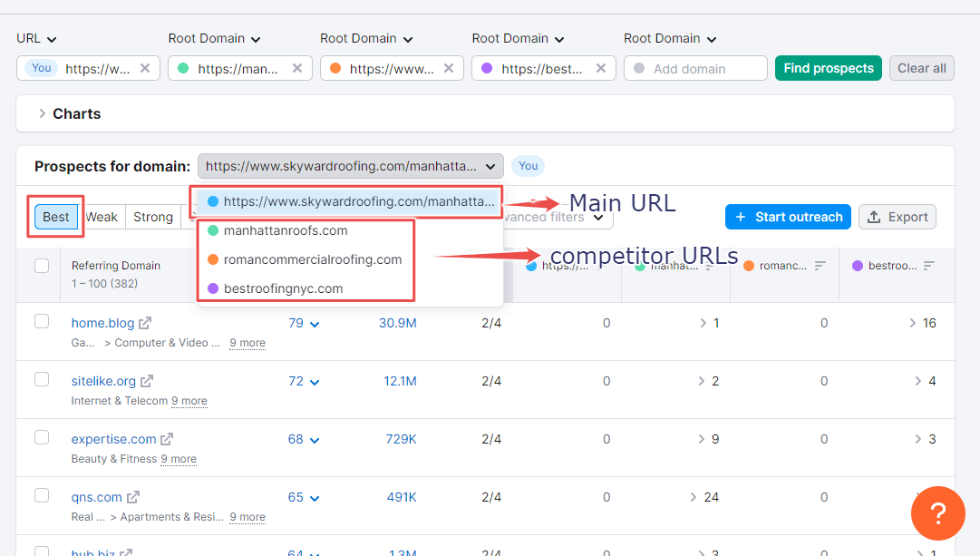Check the expertise.com row checkbox
This screenshot has width=980, height=556.
click(x=42, y=437)
